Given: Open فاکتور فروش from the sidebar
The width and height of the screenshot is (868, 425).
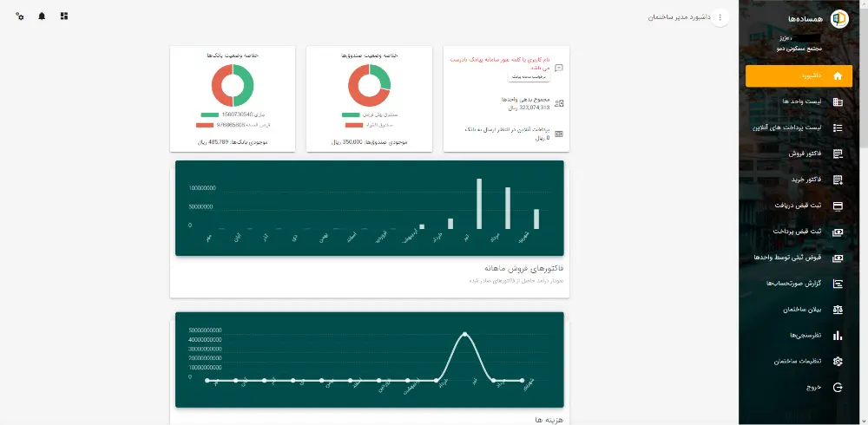Looking at the screenshot, I should [798, 154].
